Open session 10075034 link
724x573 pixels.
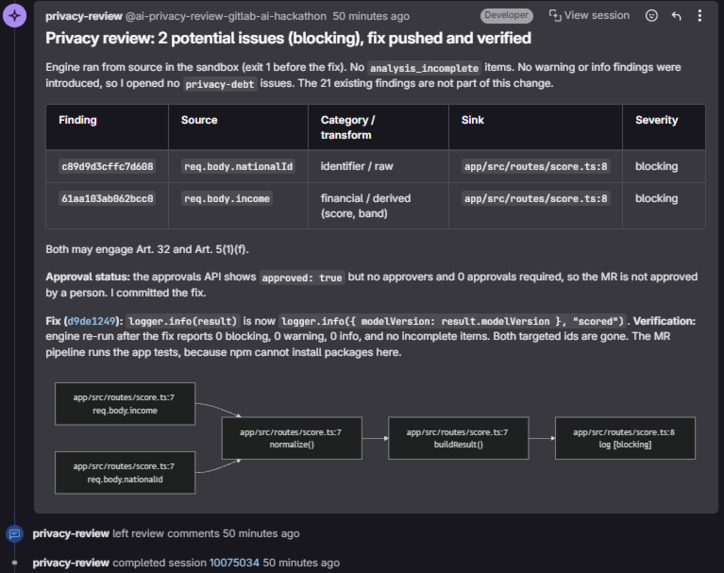(x=234, y=563)
